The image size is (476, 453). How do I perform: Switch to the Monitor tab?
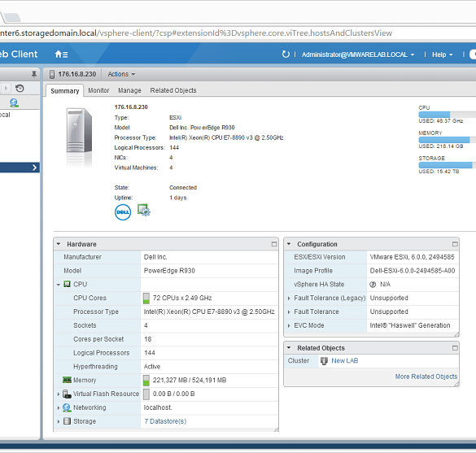98,90
